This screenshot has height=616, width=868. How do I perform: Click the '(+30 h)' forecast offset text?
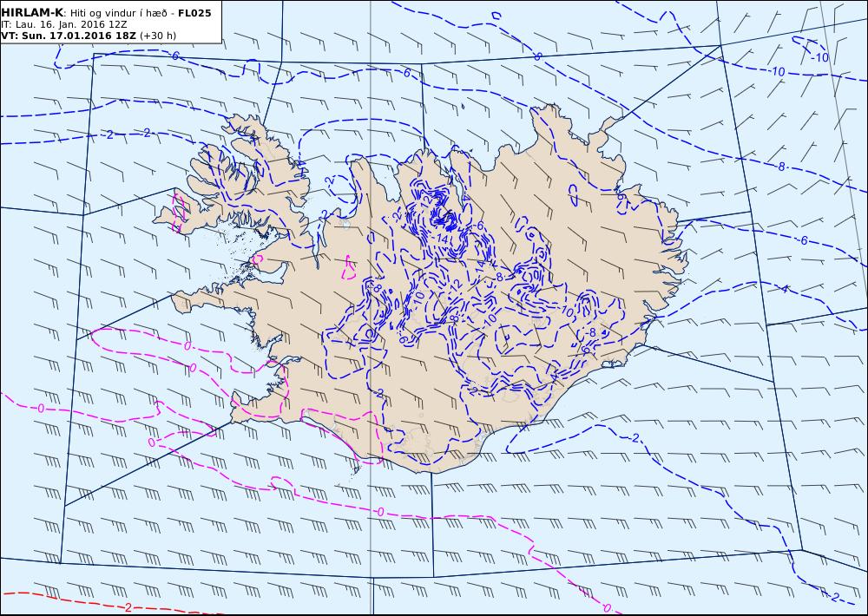tap(158, 36)
